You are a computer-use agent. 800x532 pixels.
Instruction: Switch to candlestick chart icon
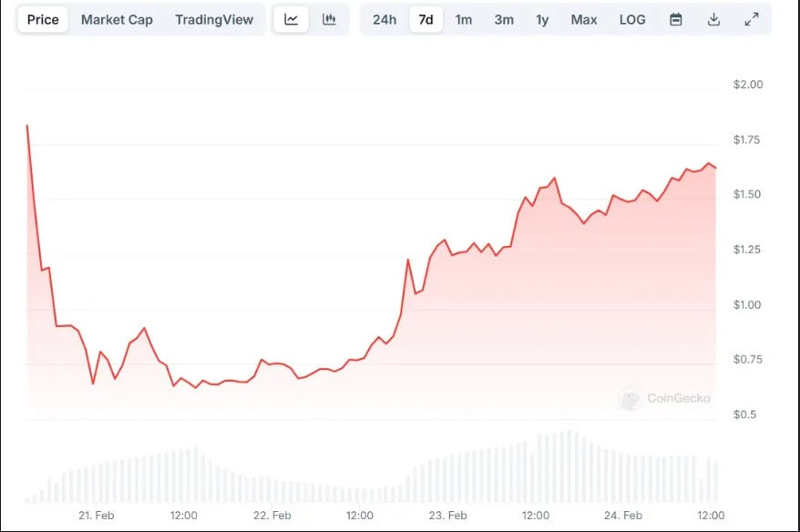pyautogui.click(x=328, y=19)
